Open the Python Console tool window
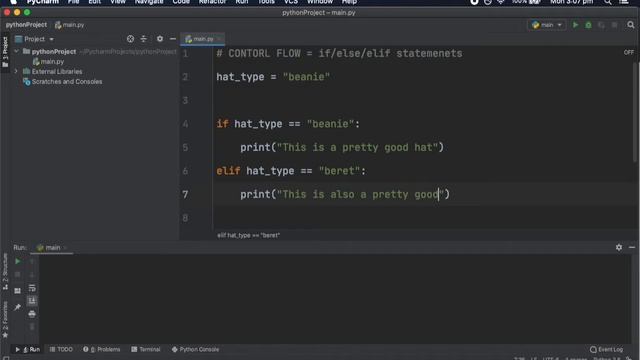 (x=196, y=349)
